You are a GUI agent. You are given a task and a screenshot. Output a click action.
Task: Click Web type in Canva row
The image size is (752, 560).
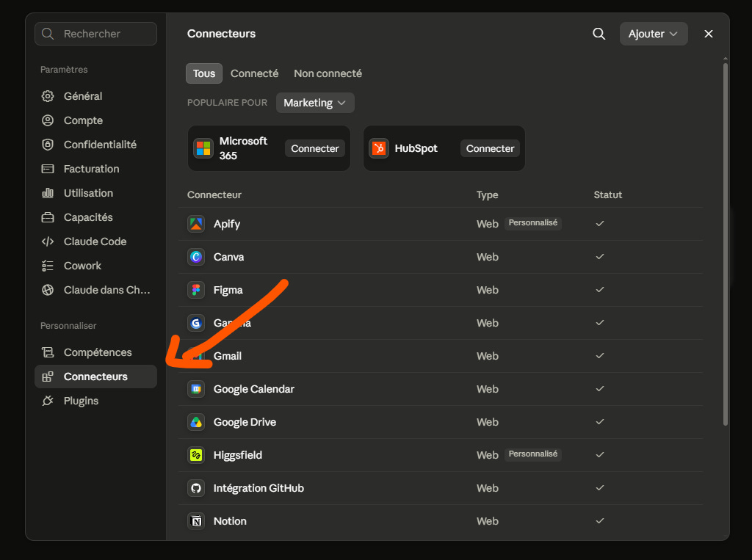488,257
